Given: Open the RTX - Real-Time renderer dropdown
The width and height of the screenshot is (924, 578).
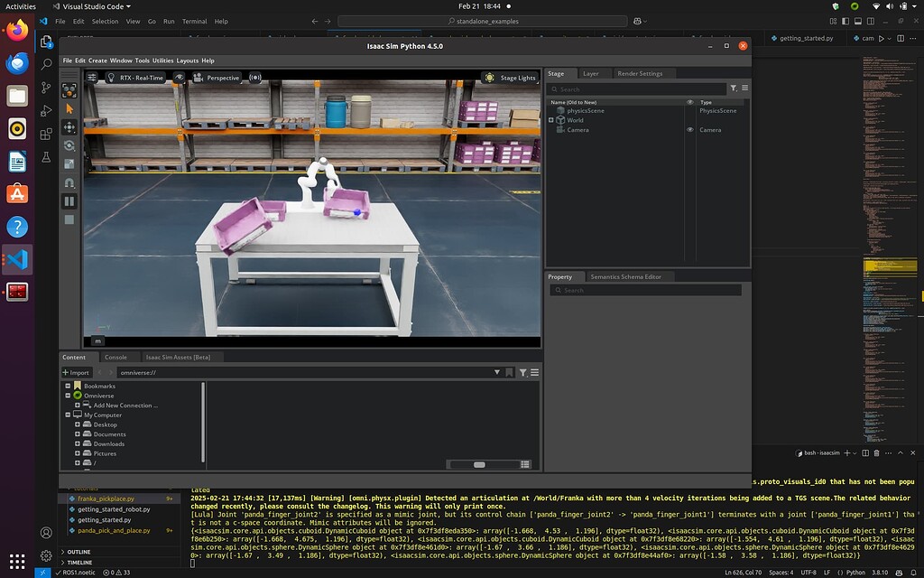Looking at the screenshot, I should click(x=136, y=78).
